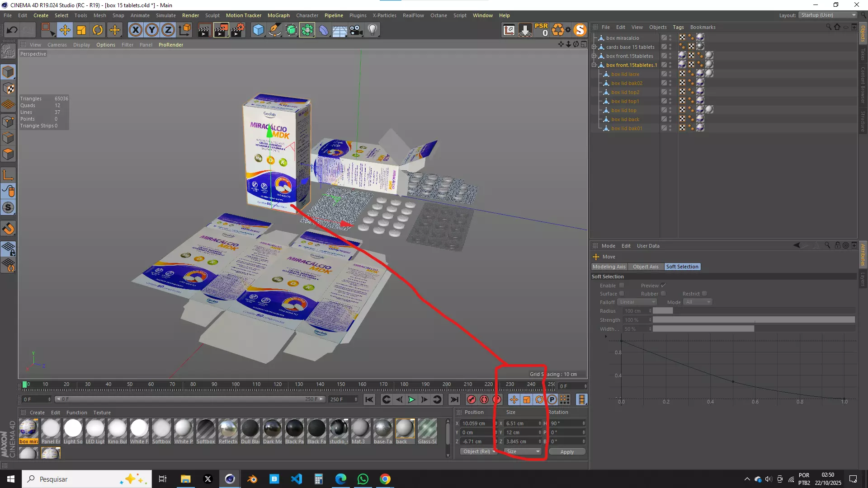The height and width of the screenshot is (488, 868).
Task: Click Go to End of timeline
Action: click(454, 399)
